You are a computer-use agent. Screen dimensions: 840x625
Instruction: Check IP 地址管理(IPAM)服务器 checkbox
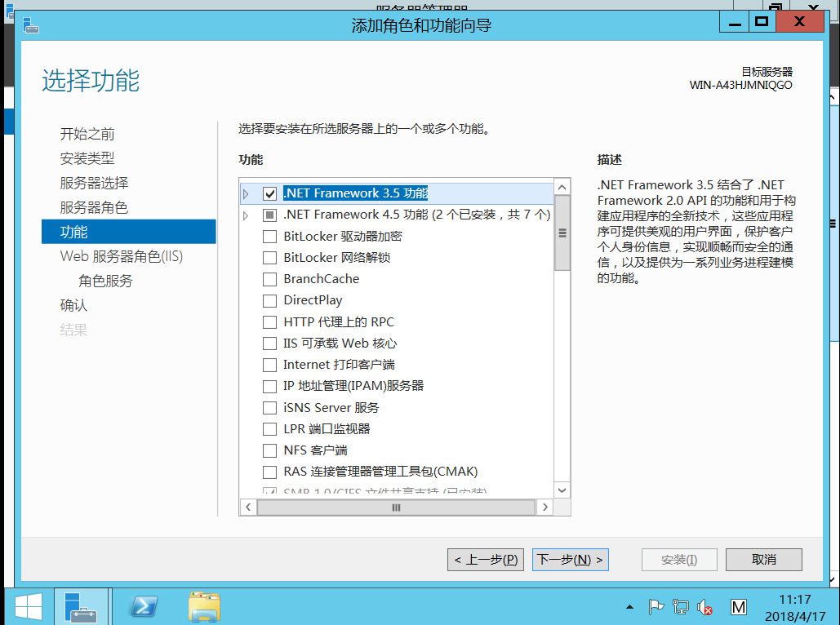point(270,386)
